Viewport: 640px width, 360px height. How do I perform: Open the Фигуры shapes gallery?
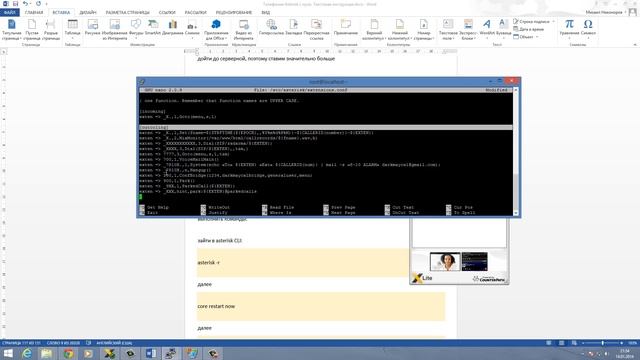136,28
